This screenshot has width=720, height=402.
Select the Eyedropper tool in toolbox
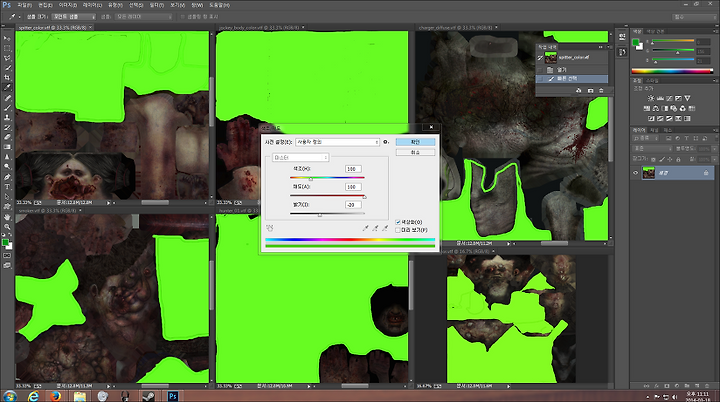click(x=7, y=87)
